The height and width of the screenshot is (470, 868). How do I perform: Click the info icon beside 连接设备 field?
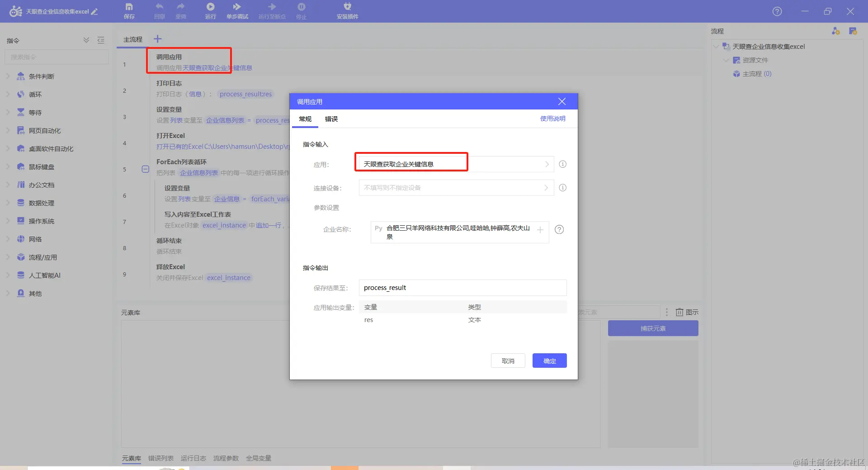[x=563, y=188]
